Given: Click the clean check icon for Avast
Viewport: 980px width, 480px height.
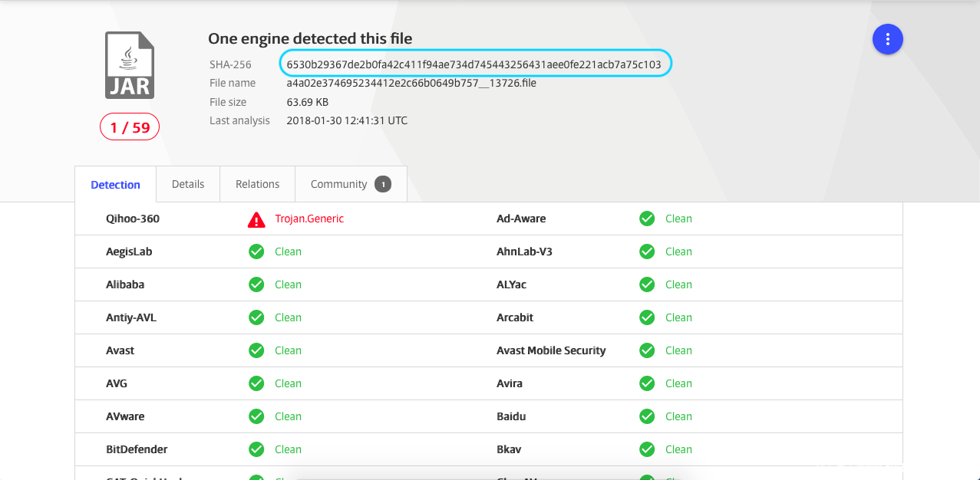Looking at the screenshot, I should click(x=256, y=350).
